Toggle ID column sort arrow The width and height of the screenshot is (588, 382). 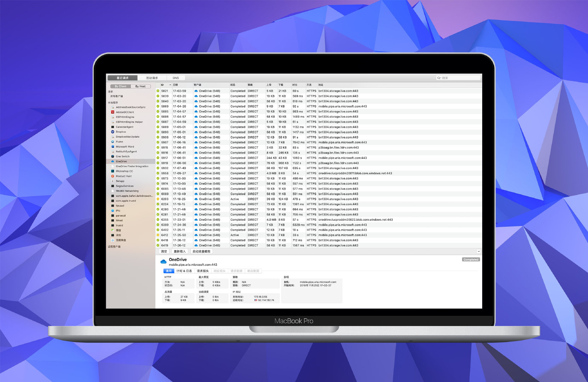click(x=170, y=85)
